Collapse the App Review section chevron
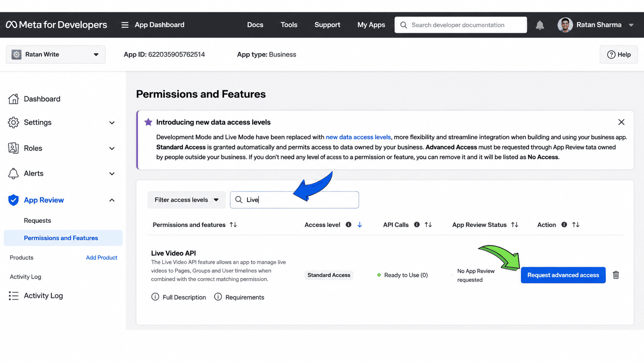The image size is (644, 362). click(112, 200)
